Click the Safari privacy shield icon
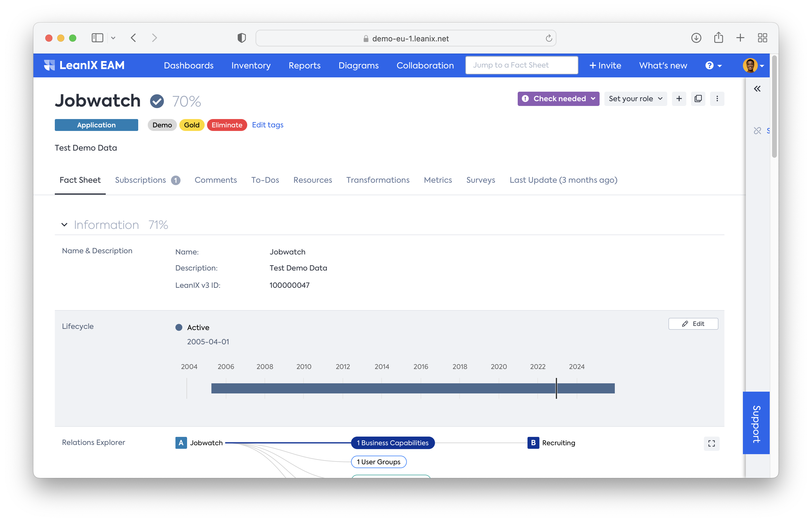Image resolution: width=812 pixels, height=522 pixels. pyautogui.click(x=242, y=38)
